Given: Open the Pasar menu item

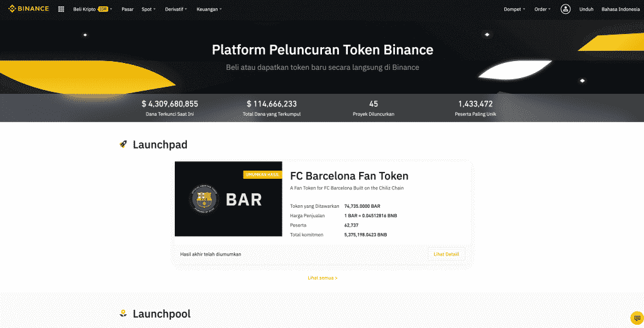Looking at the screenshot, I should (x=128, y=9).
